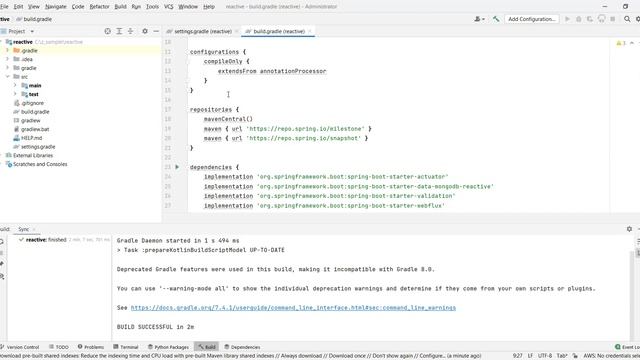Select the .gitignore file

32,103
